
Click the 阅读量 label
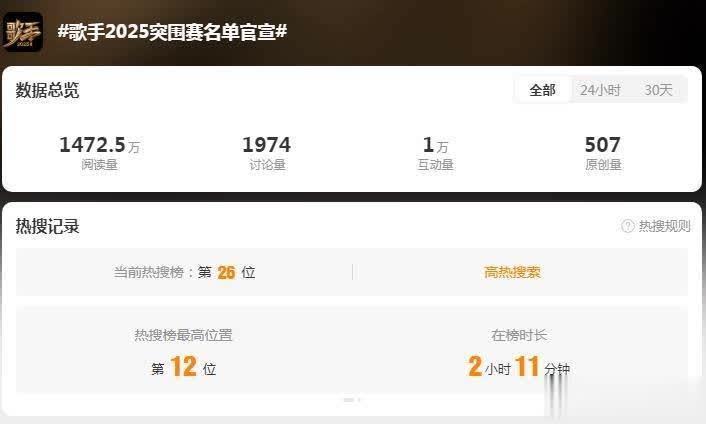100,165
